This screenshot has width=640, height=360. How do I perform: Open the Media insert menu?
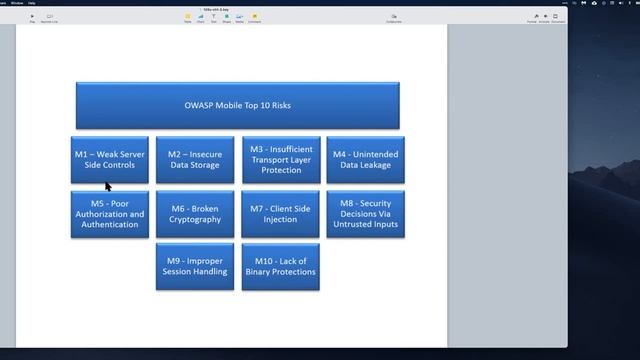(240, 18)
